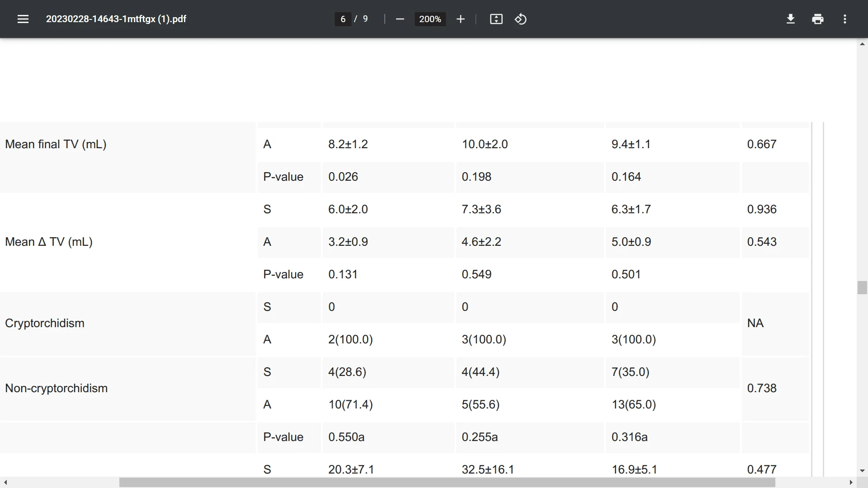Image resolution: width=868 pixels, height=488 pixels.
Task: Click the value 0.501
Action: click(x=626, y=274)
